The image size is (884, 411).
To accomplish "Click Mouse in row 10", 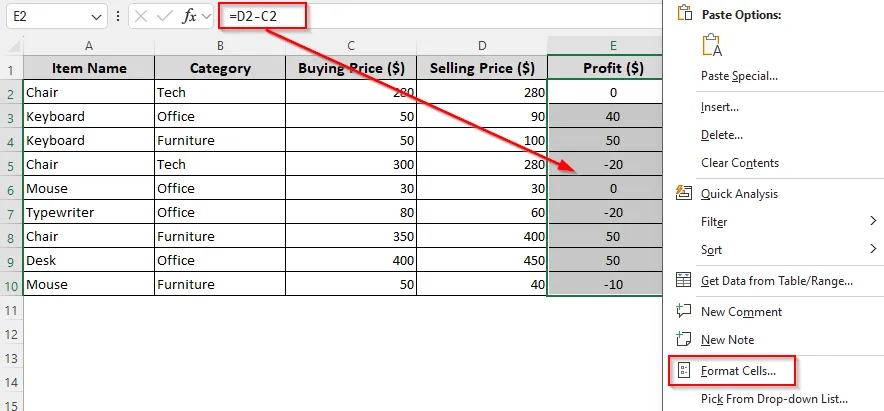I will pos(89,284).
